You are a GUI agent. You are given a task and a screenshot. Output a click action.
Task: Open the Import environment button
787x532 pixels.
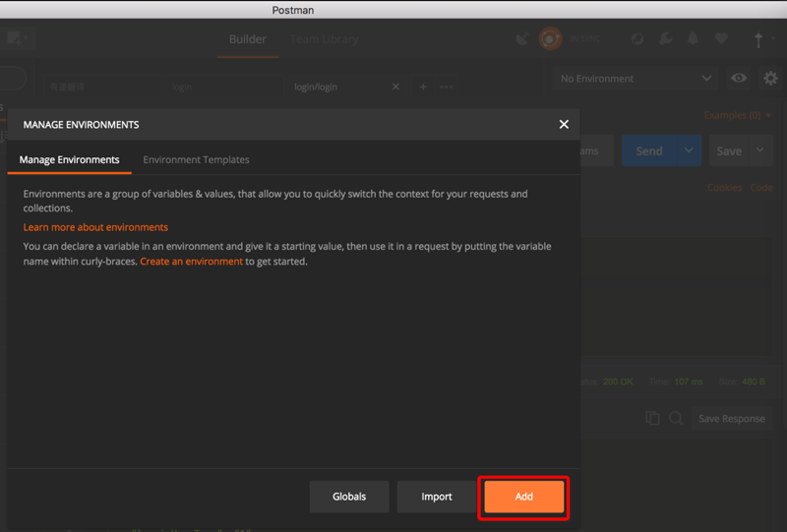[x=436, y=497]
